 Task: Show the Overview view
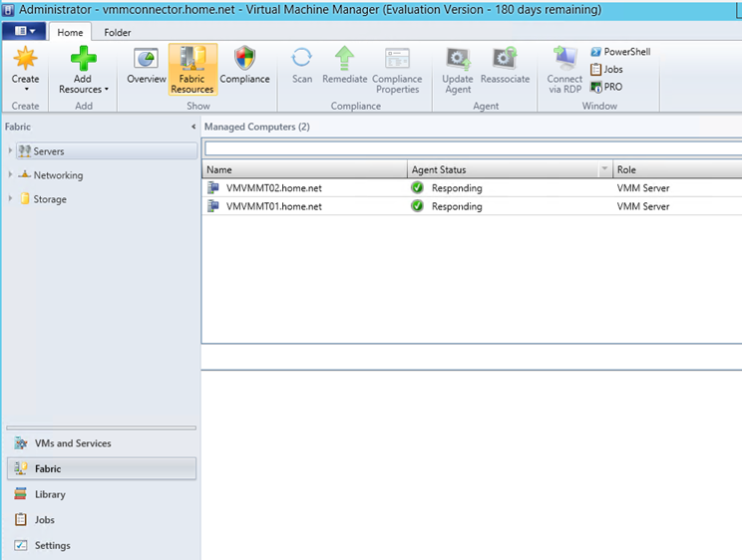point(147,66)
